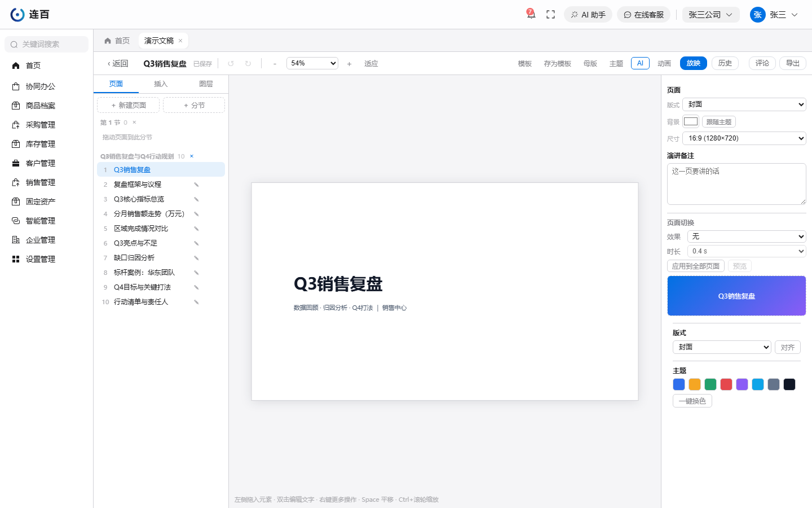Image resolution: width=812 pixels, height=508 pixels.
Task: Click 应用到全部页面 button
Action: point(696,266)
